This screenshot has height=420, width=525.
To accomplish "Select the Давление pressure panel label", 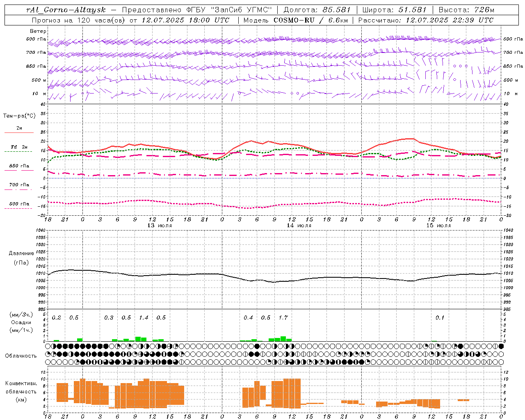I will [21, 253].
